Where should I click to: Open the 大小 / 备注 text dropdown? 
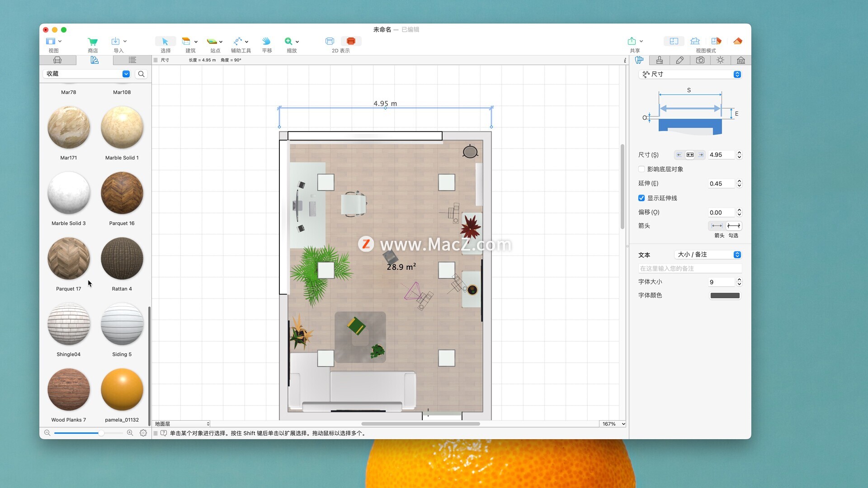pos(708,255)
